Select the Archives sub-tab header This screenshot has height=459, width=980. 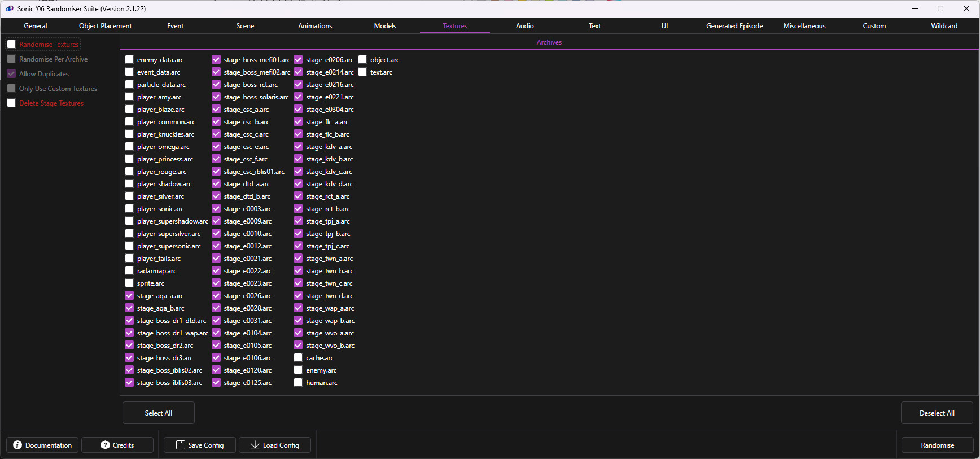(x=549, y=42)
